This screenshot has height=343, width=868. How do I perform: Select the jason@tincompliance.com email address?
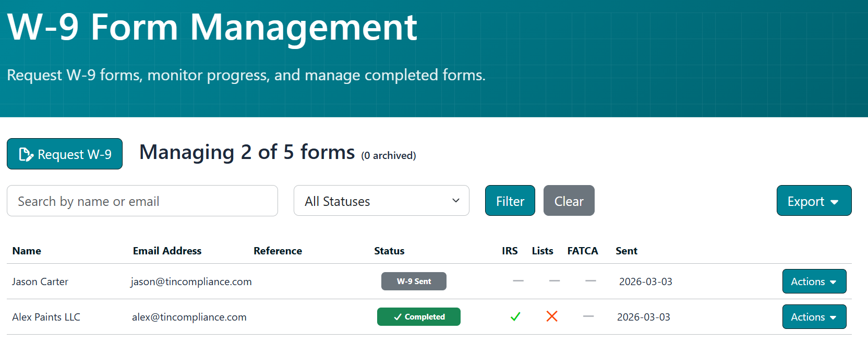coord(191,281)
